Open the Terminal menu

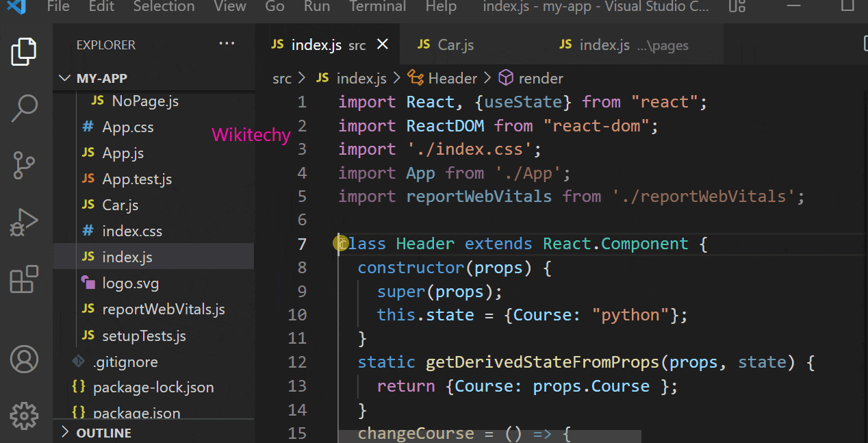click(x=377, y=7)
